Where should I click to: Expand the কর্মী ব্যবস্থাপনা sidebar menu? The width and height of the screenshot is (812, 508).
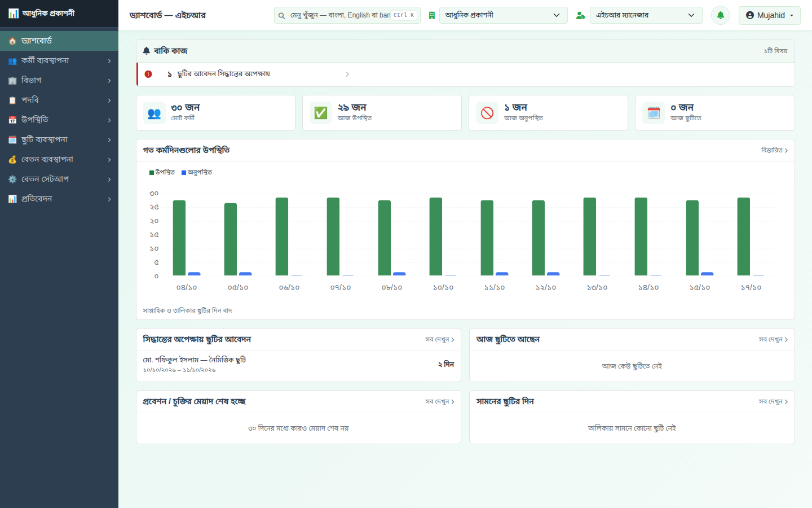coord(59,60)
